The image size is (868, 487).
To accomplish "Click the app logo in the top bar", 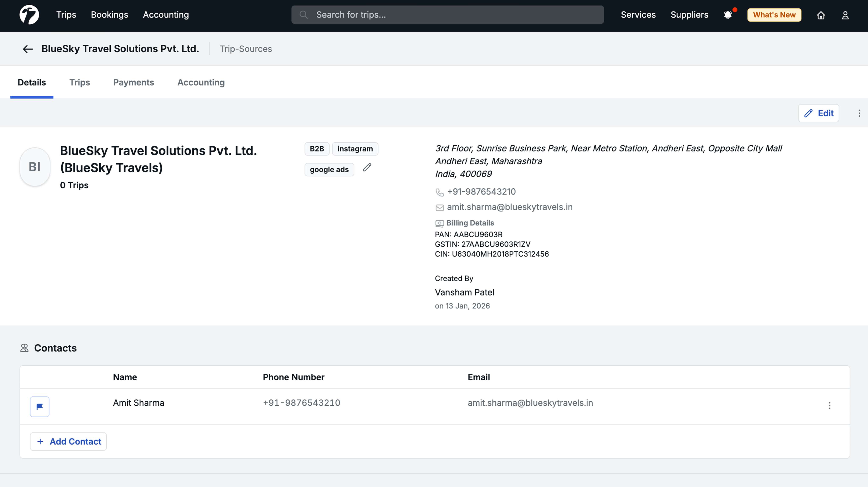I will 29,15.
